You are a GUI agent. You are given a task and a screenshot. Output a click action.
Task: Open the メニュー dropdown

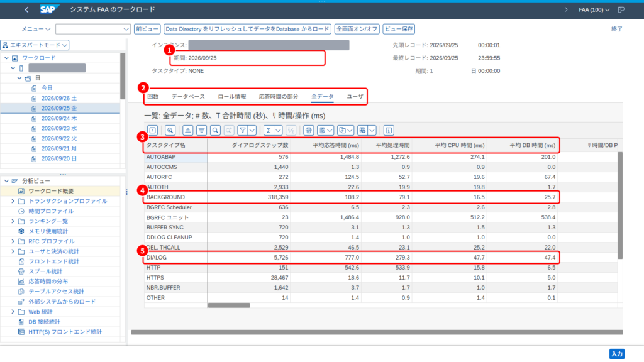pos(36,29)
